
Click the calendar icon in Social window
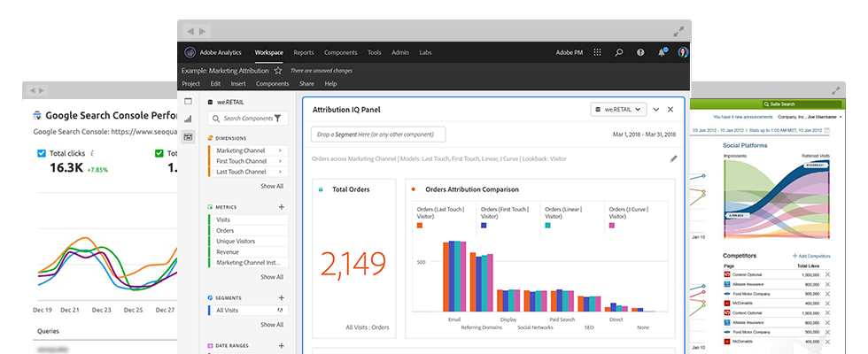(829, 131)
